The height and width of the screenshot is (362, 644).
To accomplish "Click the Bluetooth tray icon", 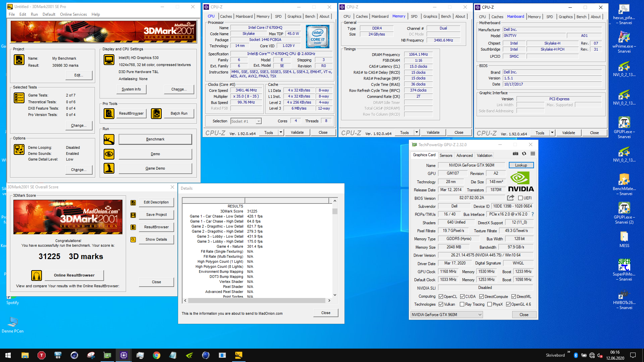I will [576, 355].
